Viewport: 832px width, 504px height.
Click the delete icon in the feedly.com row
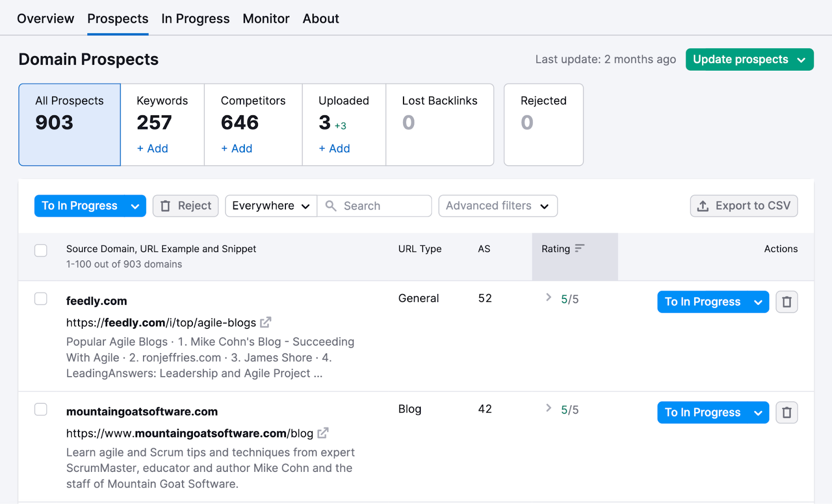(x=787, y=301)
